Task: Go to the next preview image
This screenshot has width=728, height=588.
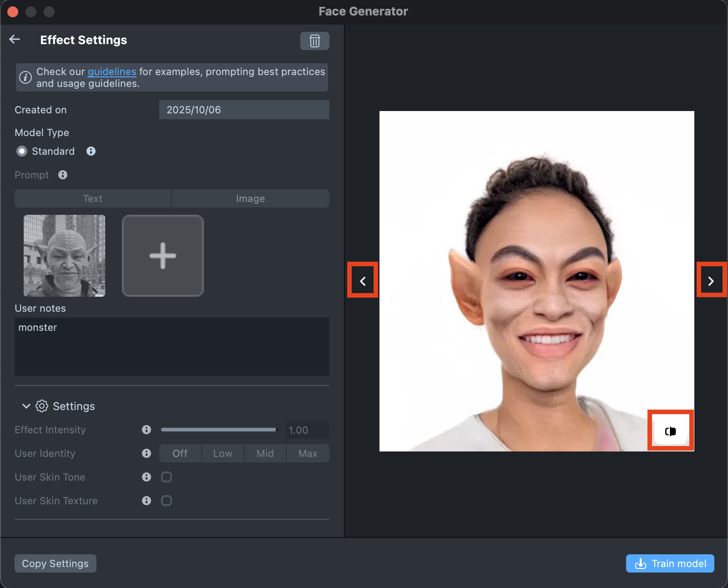Action: (x=711, y=281)
